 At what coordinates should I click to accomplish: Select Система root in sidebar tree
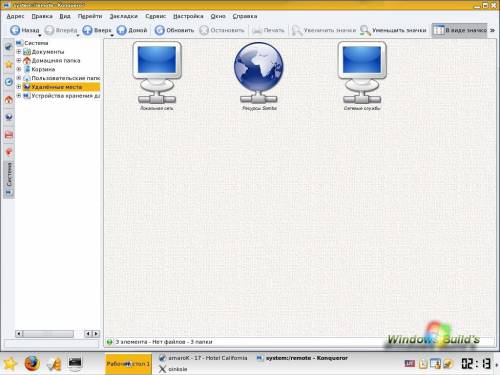pyautogui.click(x=32, y=43)
